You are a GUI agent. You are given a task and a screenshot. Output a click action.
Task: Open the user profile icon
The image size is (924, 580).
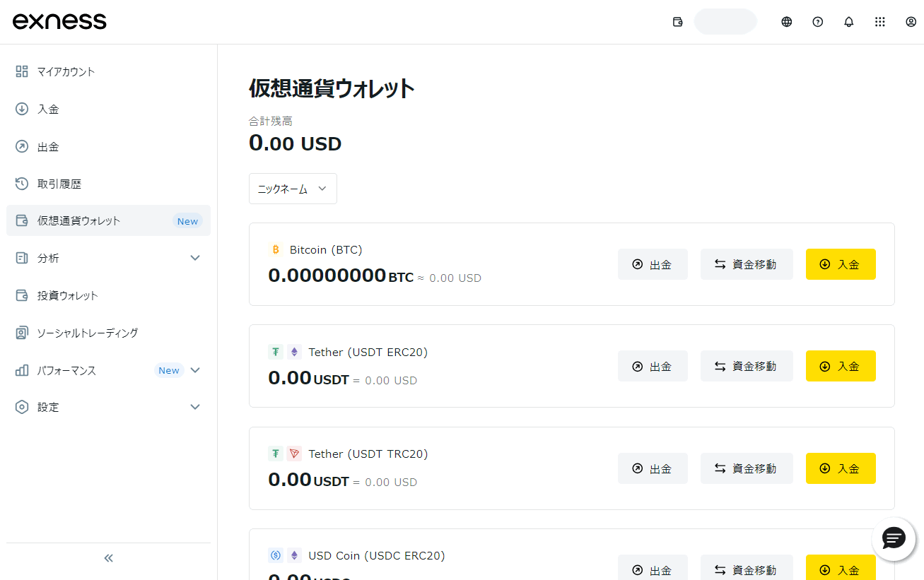[911, 22]
